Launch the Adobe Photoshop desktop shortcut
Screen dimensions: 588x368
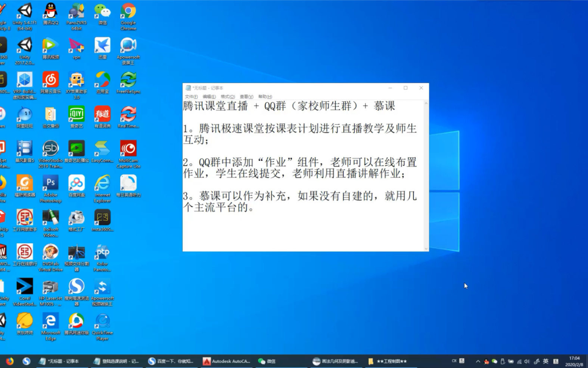(x=50, y=189)
